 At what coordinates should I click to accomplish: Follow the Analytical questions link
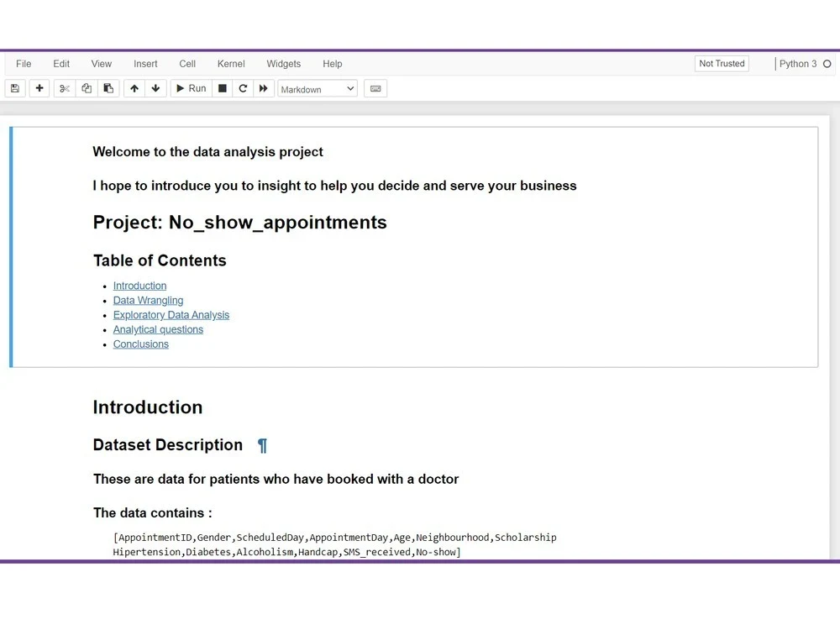pos(158,329)
